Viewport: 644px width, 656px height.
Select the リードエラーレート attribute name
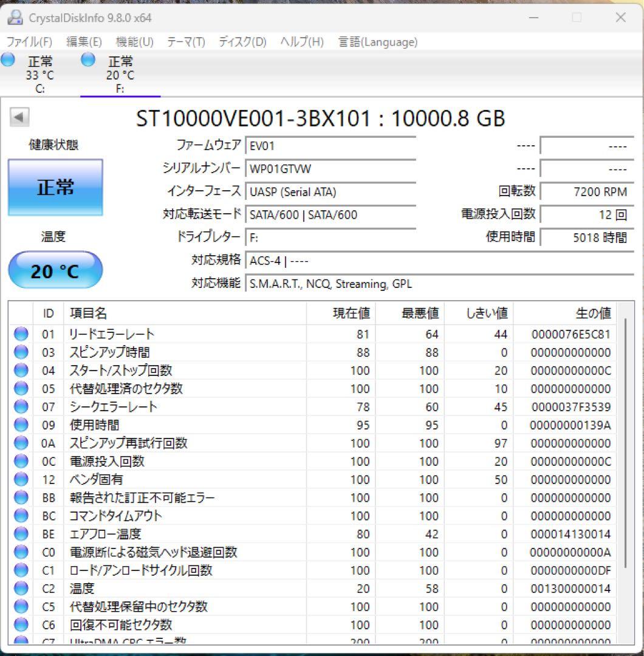pos(112,334)
